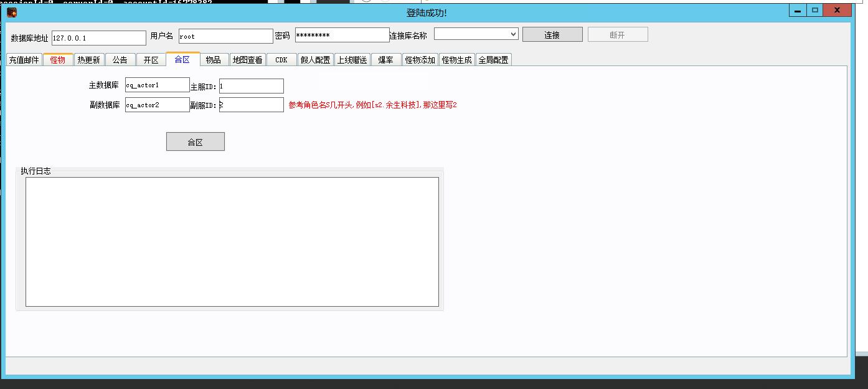The width and height of the screenshot is (868, 389).
Task: Switch to the 假人配置 tab
Action: 315,60
